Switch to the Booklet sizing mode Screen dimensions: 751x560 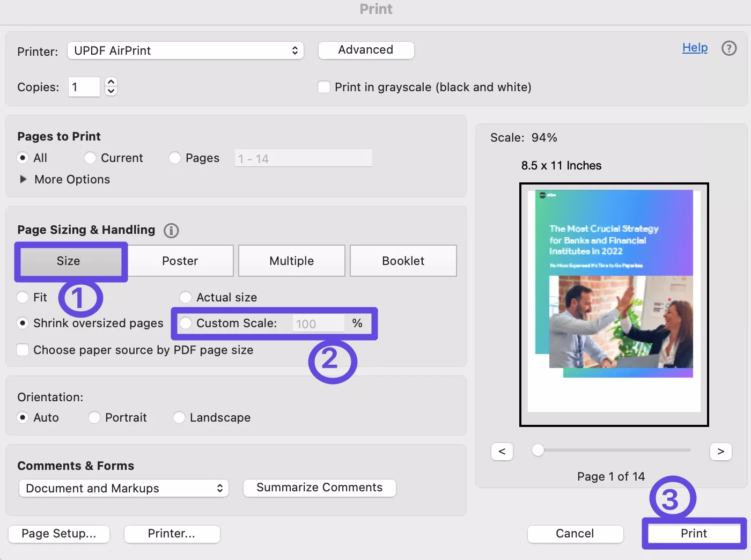coord(403,261)
